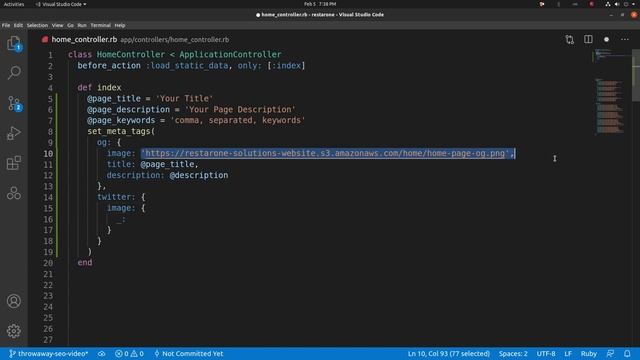640x360 pixels.
Task: Click the ApplicationController class name
Action: point(230,55)
